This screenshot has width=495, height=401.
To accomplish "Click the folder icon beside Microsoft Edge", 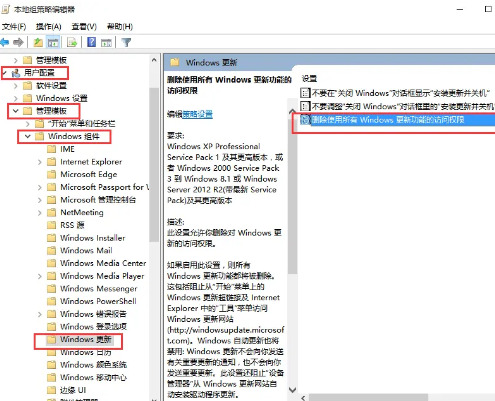I will 51,174.
